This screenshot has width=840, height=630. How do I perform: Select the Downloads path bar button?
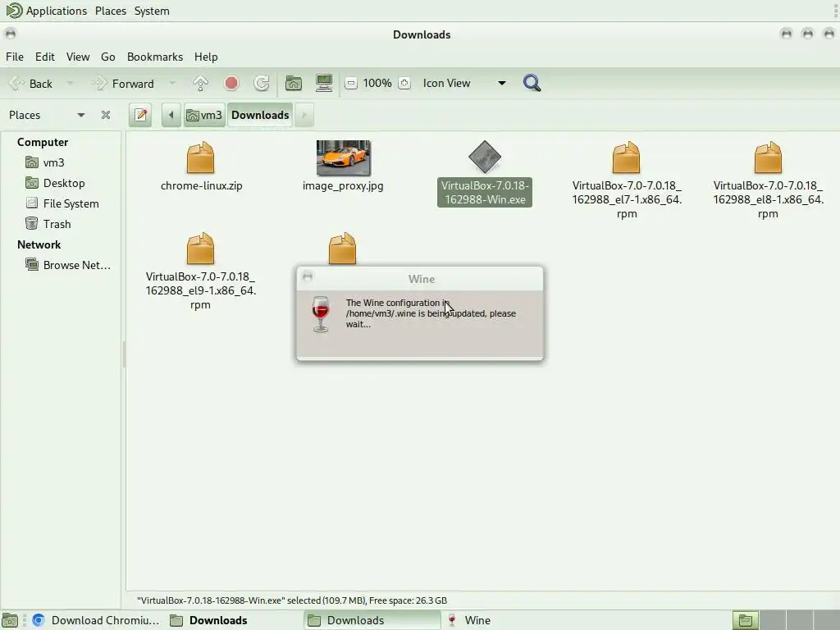(x=260, y=115)
